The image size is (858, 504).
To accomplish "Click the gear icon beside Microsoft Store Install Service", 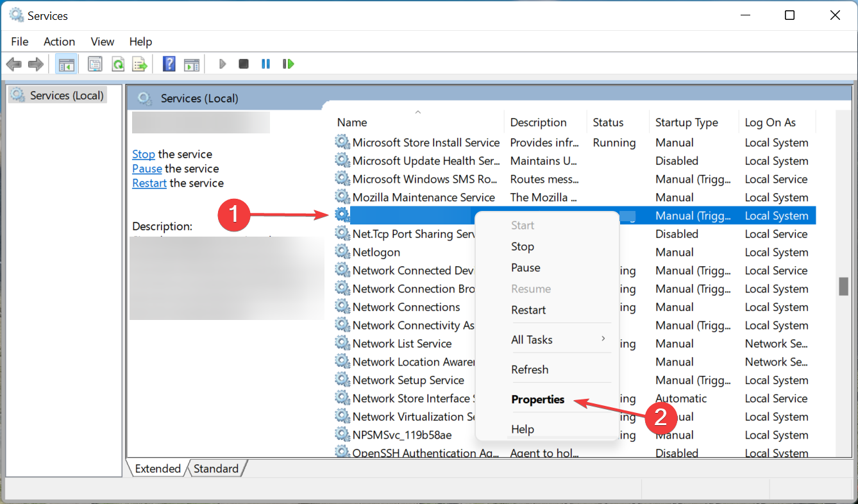I will point(343,142).
